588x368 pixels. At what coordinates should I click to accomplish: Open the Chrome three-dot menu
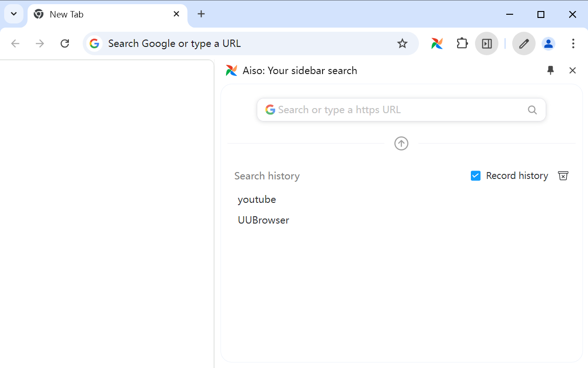(573, 44)
